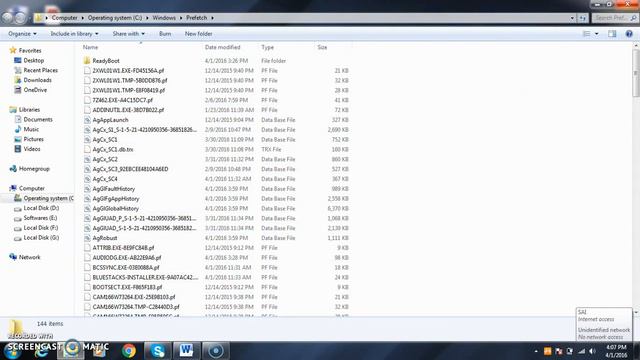Click the volume icon in system tray
Image resolution: width=640 pixels, height=360 pixels.
(x=592, y=351)
